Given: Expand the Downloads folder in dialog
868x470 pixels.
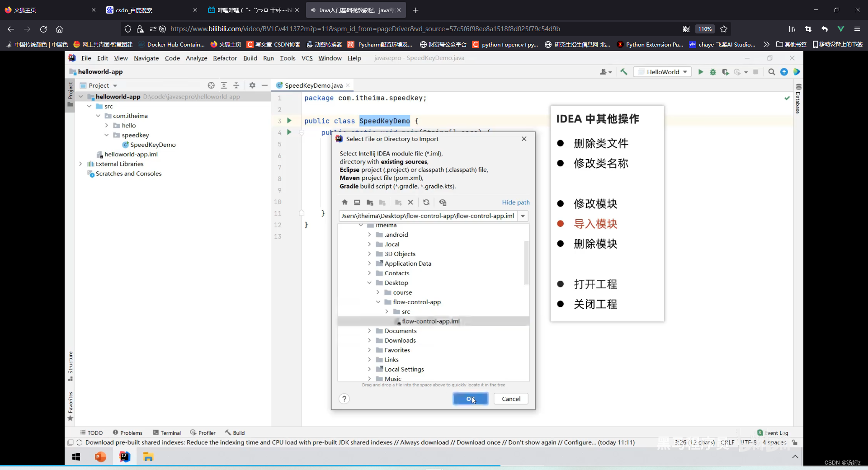Looking at the screenshot, I should click(369, 340).
